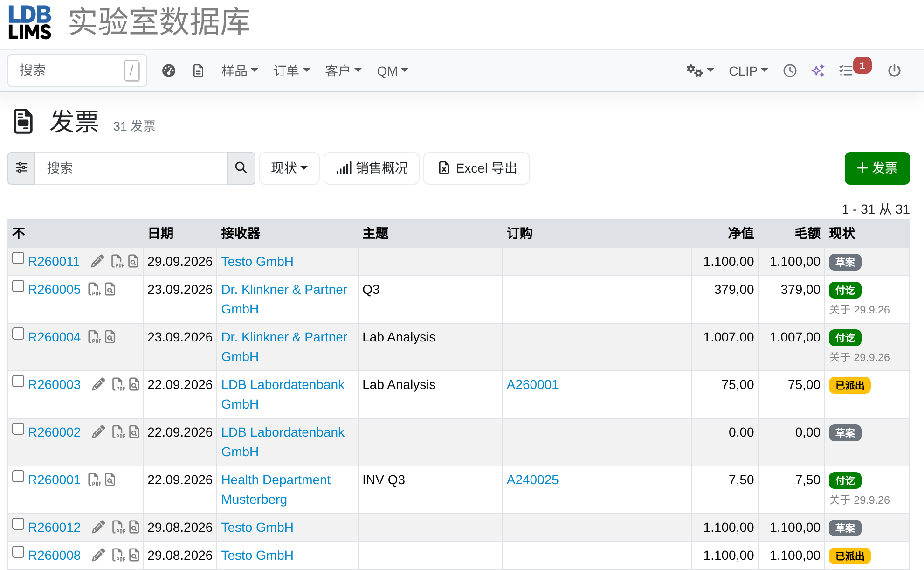Click the 销售概况 sales overview button
The image size is (924, 570).
point(372,168)
